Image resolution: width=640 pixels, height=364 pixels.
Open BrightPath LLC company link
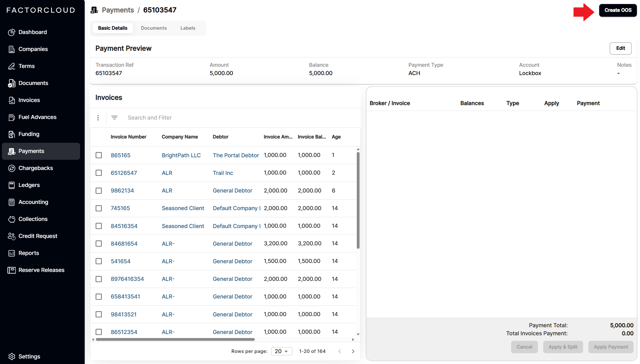(x=181, y=155)
